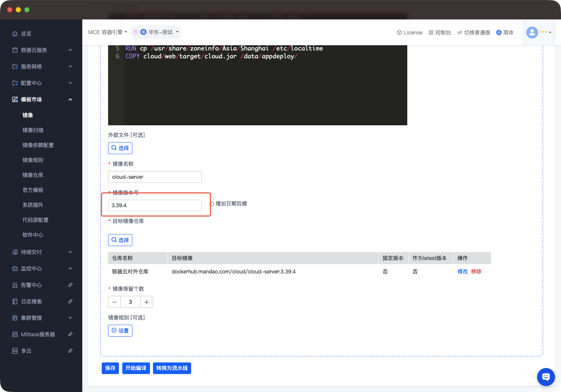The image size is (561, 392).
Task: Decrease 镜像保留个数 with minus button
Action: pos(114,302)
